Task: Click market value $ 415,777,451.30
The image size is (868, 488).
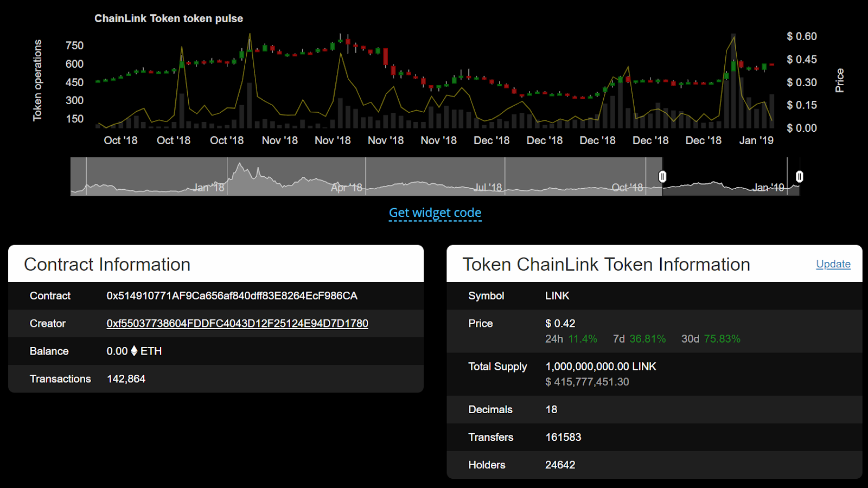Action: coord(587,382)
